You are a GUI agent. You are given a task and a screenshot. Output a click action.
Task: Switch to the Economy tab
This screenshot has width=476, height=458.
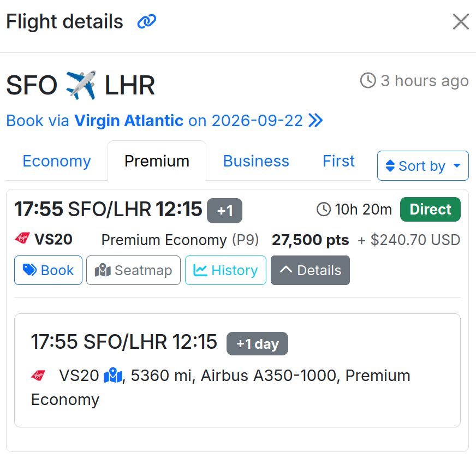[x=57, y=161]
